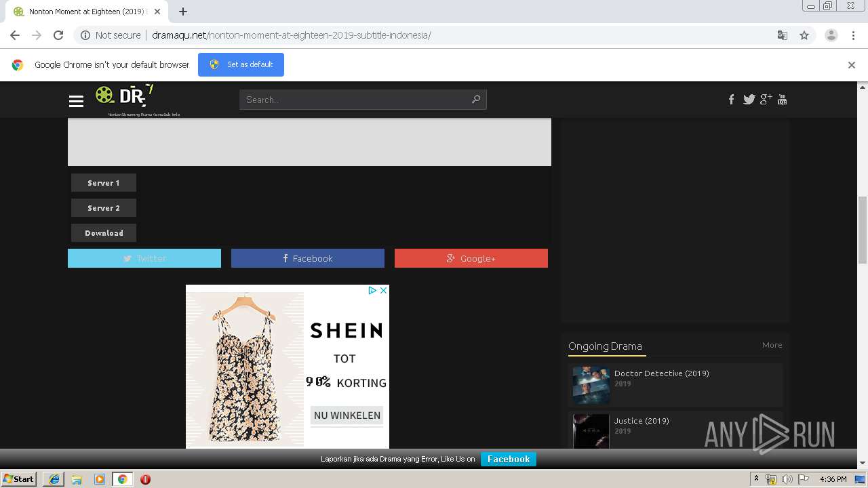Reload the page
Image resolution: width=868 pixels, height=488 pixels.
coord(58,35)
